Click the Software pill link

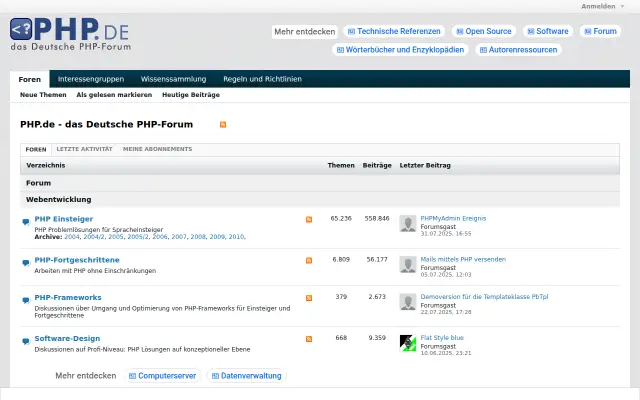[x=548, y=31]
